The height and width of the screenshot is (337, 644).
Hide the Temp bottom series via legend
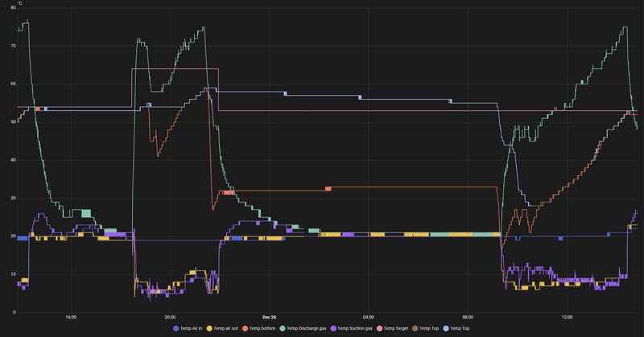(x=262, y=328)
